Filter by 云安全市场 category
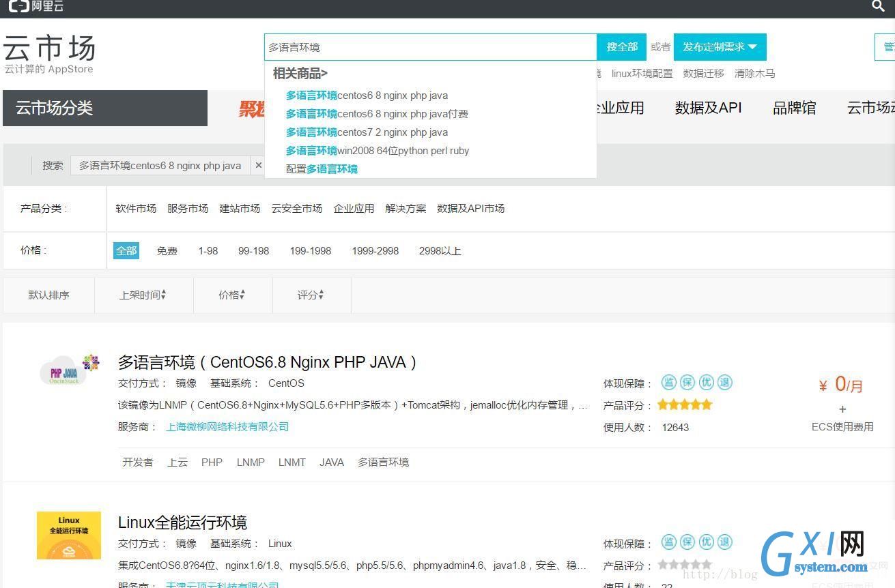 point(296,208)
